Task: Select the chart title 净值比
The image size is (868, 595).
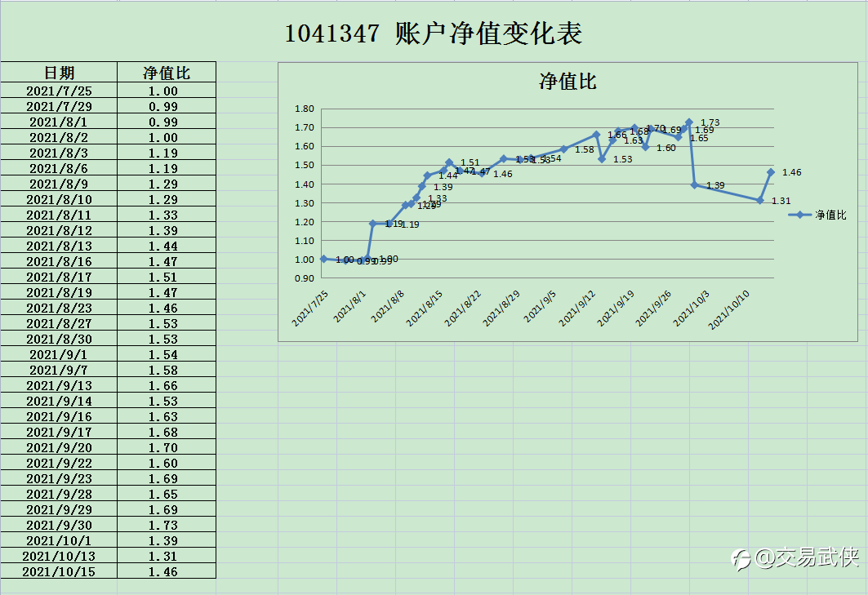Action: point(568,82)
